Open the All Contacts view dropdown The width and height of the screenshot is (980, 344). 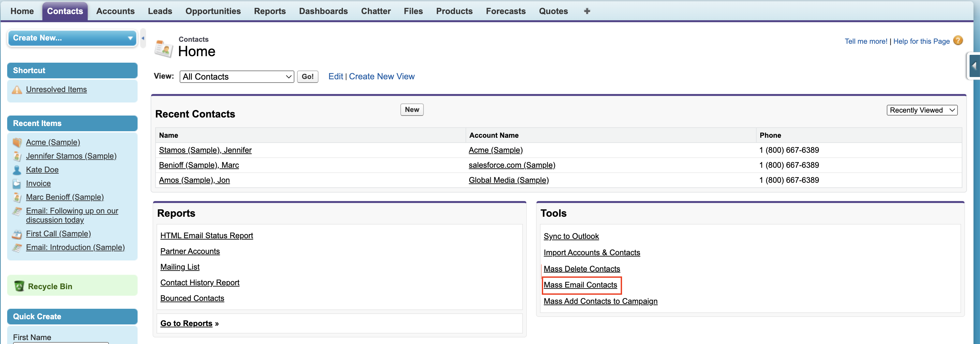click(x=237, y=77)
